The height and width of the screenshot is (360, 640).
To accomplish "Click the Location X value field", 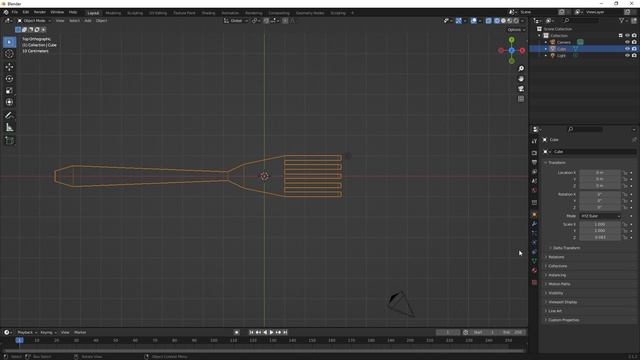I will click(600, 173).
